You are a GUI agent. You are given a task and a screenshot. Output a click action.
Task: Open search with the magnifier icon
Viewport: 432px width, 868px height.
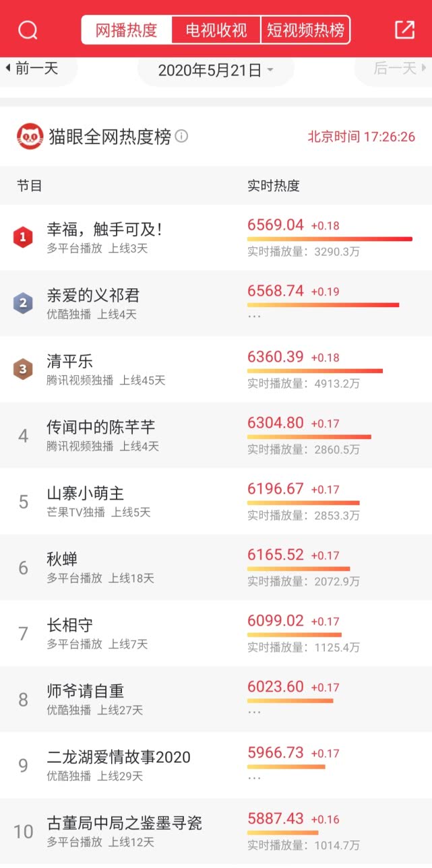[x=26, y=30]
